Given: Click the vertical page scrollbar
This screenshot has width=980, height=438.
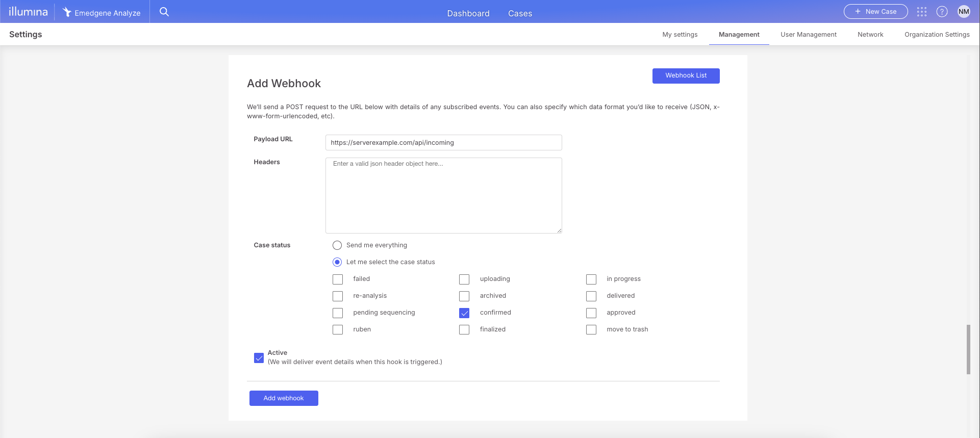Looking at the screenshot, I should (968, 349).
